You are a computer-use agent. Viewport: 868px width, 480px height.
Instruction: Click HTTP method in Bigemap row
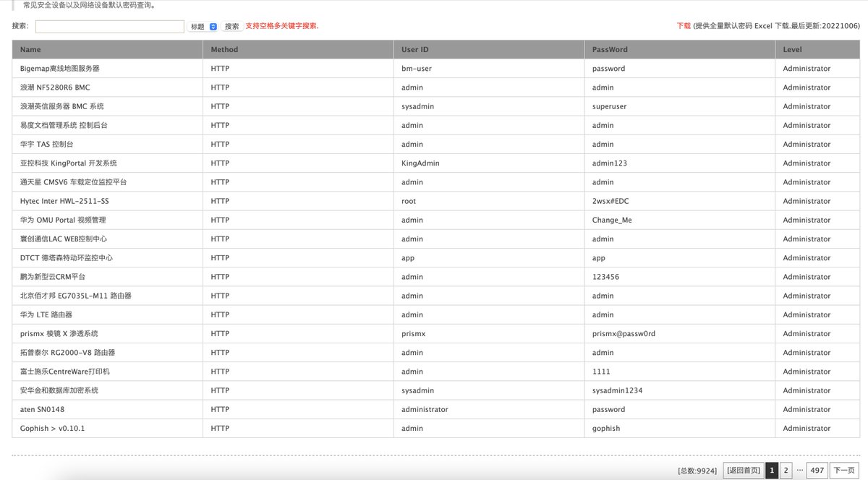click(220, 69)
